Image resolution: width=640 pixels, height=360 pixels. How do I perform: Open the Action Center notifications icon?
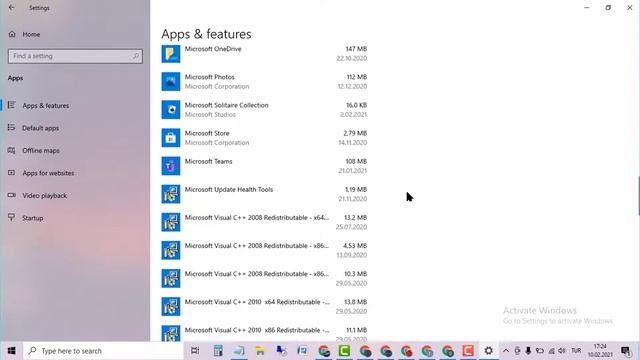[x=626, y=351]
